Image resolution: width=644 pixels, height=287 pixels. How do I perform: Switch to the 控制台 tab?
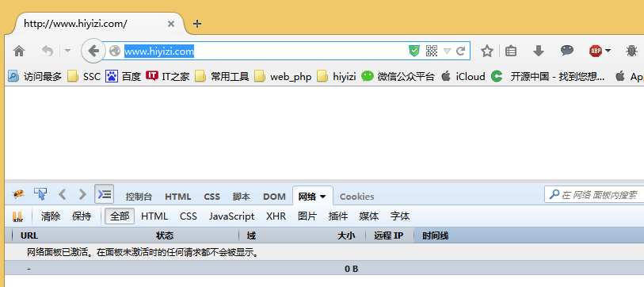point(139,197)
